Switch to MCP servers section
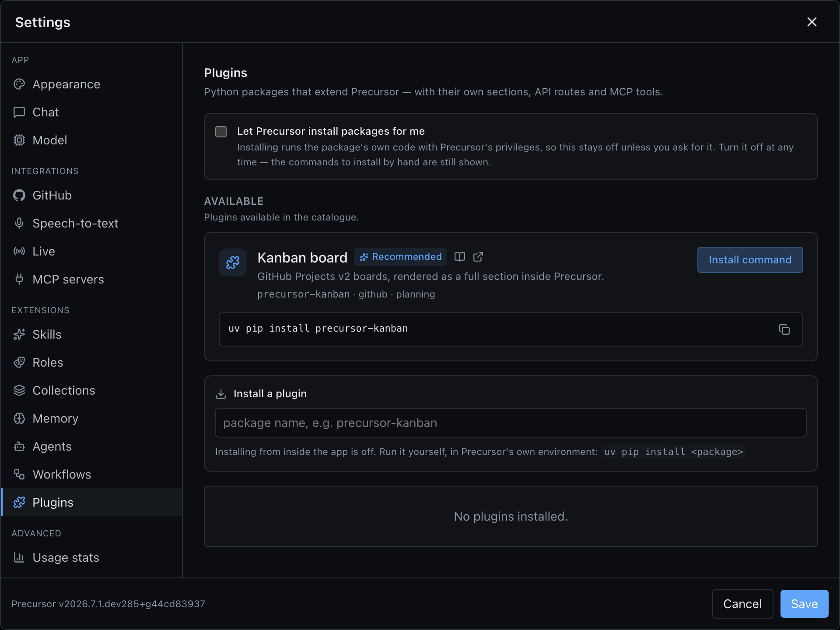 [x=91, y=279]
